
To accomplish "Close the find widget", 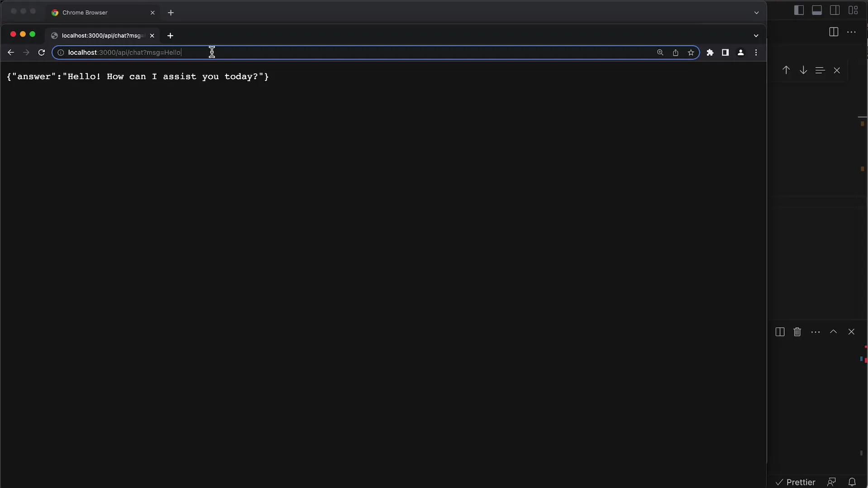I will point(837,70).
